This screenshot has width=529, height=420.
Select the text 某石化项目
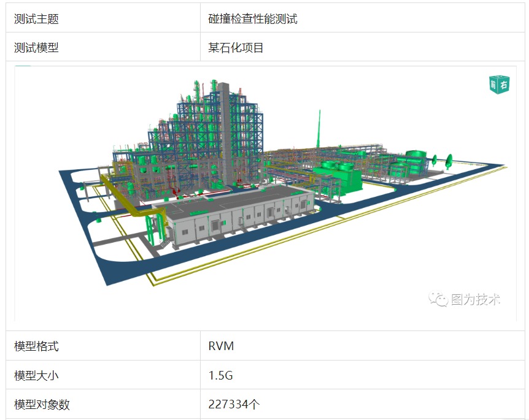(236, 48)
